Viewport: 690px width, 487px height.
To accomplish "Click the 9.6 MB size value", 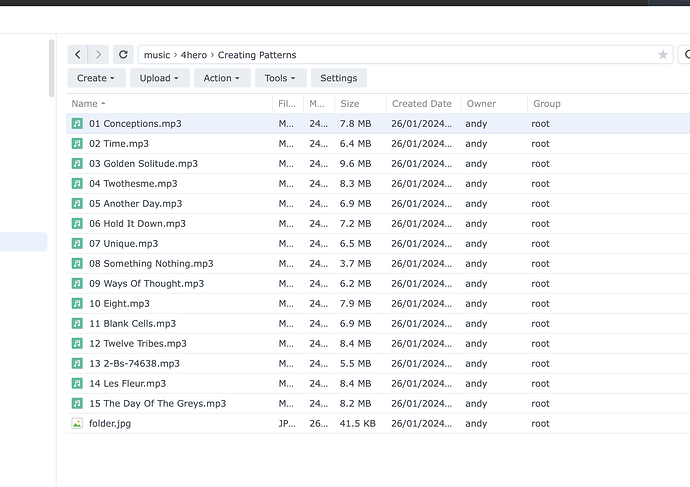I will (x=355, y=164).
